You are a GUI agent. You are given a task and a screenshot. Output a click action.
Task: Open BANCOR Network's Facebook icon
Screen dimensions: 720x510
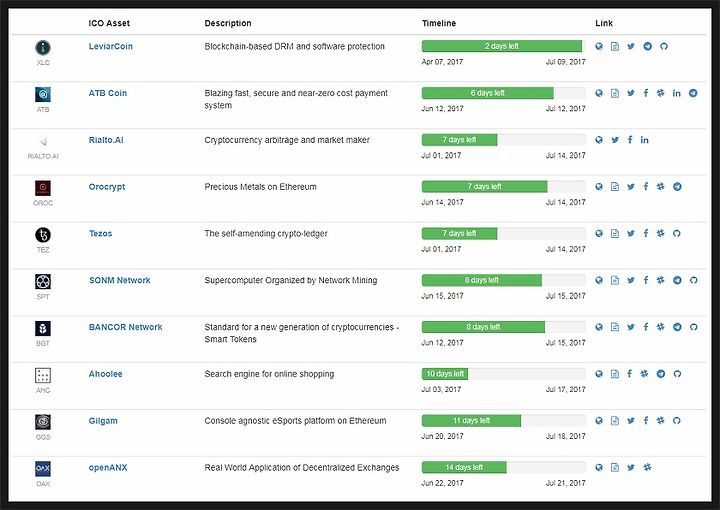tap(646, 327)
